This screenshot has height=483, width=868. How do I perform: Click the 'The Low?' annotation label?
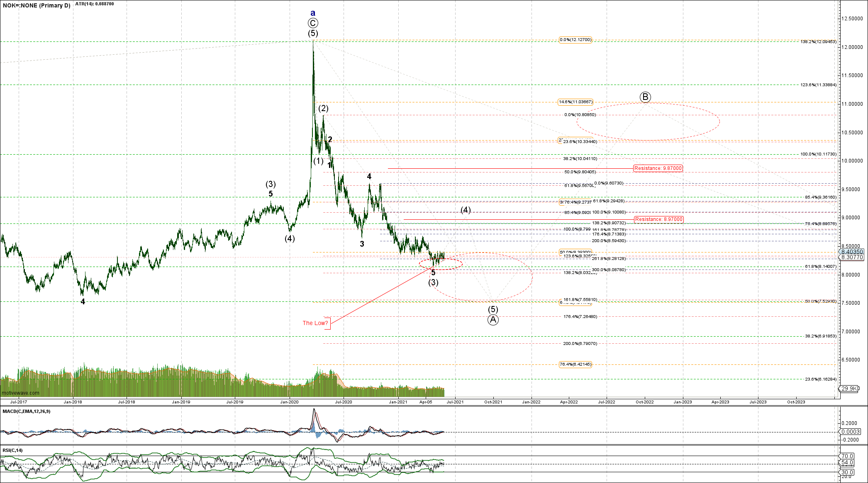(x=315, y=323)
